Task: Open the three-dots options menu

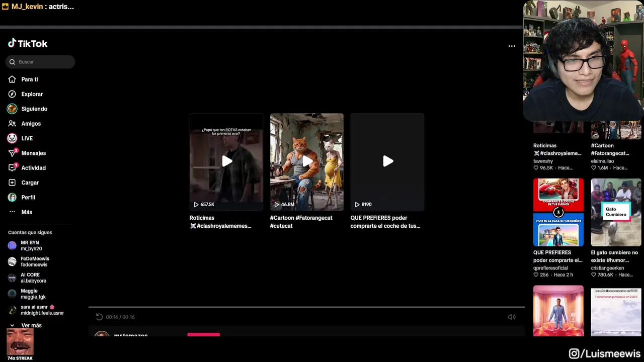Action: coord(512,46)
